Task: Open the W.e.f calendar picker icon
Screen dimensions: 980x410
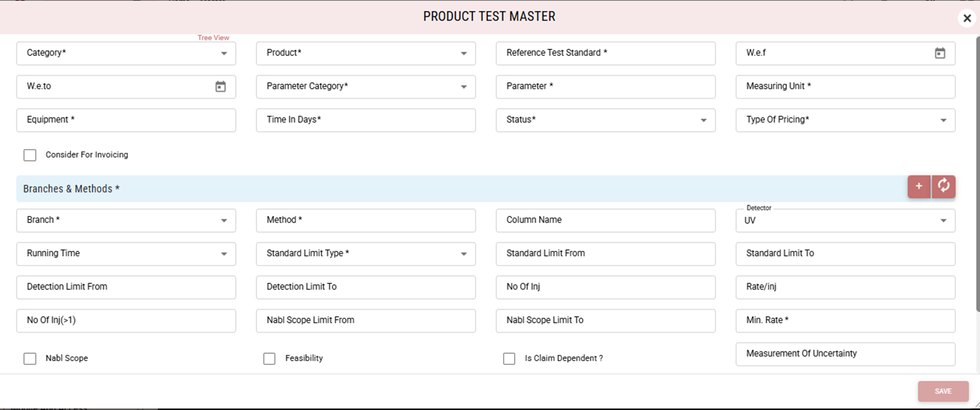Action: pyautogui.click(x=940, y=53)
